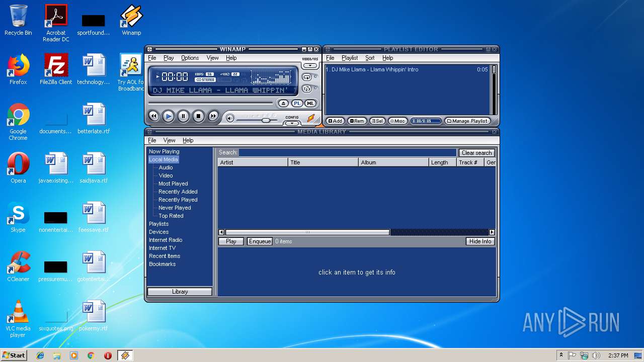The image size is (644, 362).
Task: Select the Llama Whippin' Intro playlist entry
Action: point(407,69)
